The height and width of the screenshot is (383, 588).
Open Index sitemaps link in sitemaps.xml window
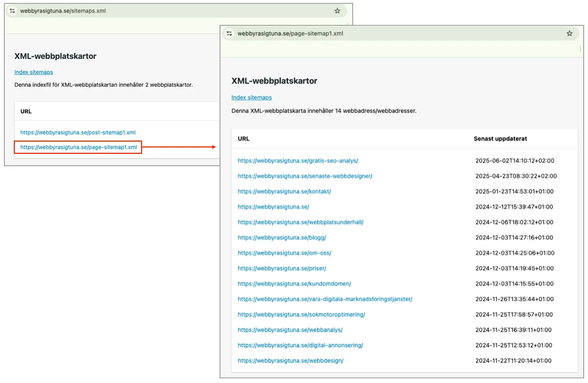pyautogui.click(x=34, y=72)
